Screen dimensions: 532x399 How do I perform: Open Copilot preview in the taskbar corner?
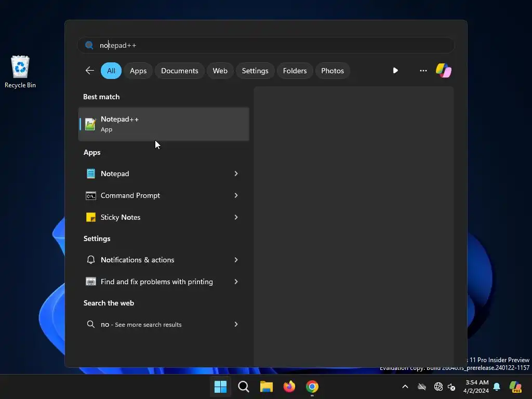pos(516,387)
